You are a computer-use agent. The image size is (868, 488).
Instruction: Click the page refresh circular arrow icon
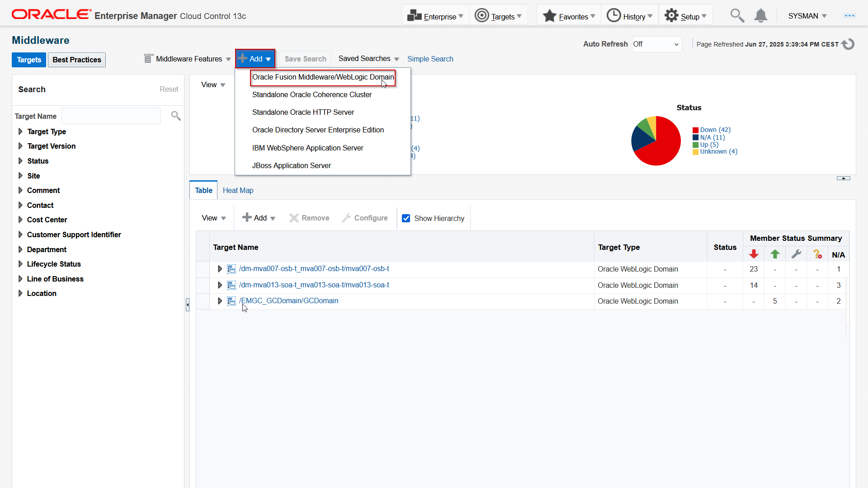pyautogui.click(x=848, y=44)
